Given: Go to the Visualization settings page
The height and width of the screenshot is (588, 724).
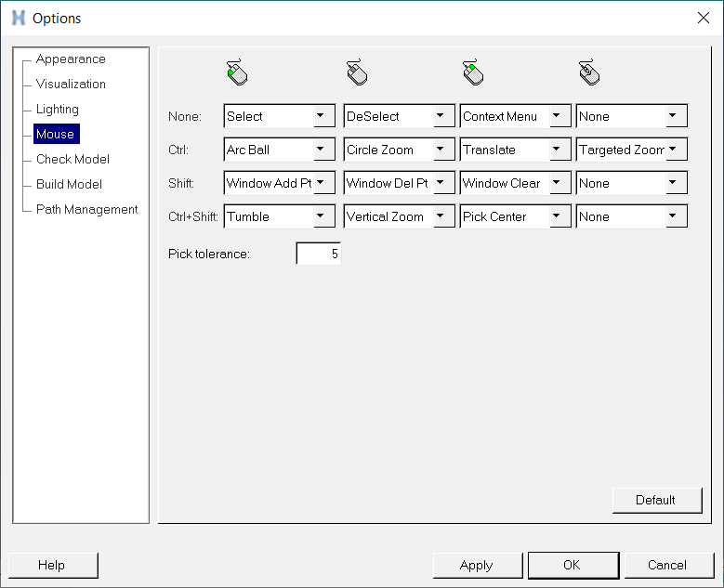Looking at the screenshot, I should click(x=71, y=85).
